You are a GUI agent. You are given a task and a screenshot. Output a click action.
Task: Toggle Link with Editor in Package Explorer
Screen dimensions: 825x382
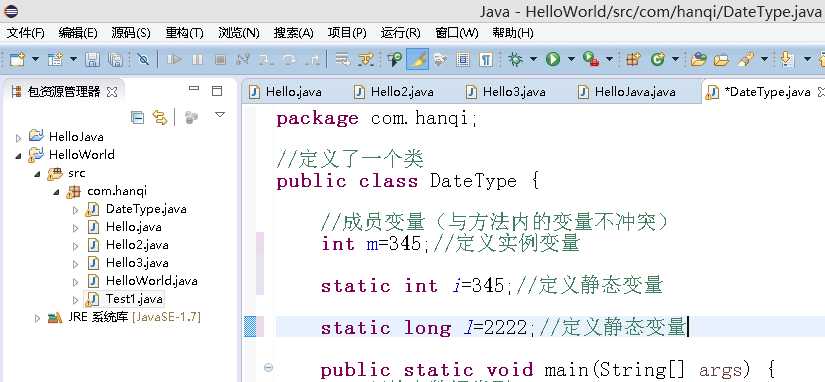pos(160,117)
